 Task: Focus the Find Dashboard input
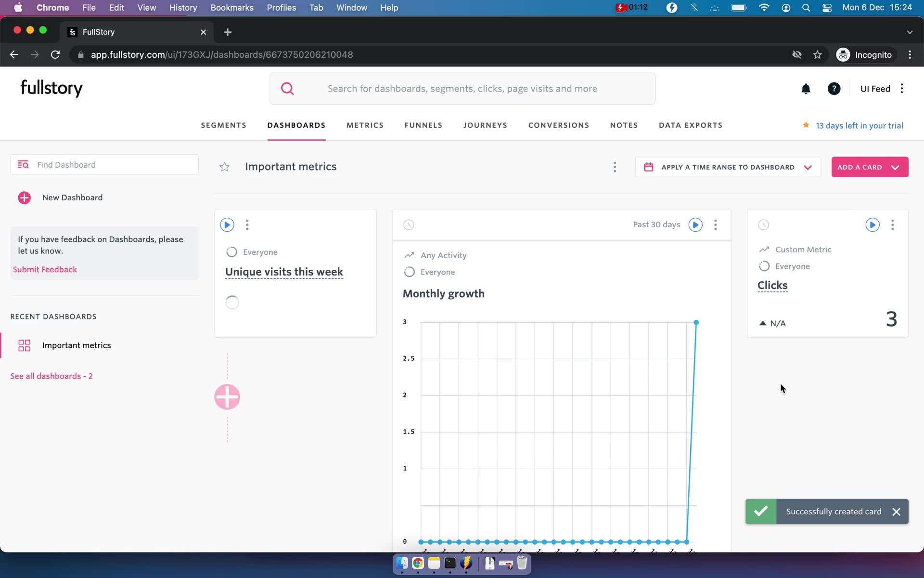point(104,165)
